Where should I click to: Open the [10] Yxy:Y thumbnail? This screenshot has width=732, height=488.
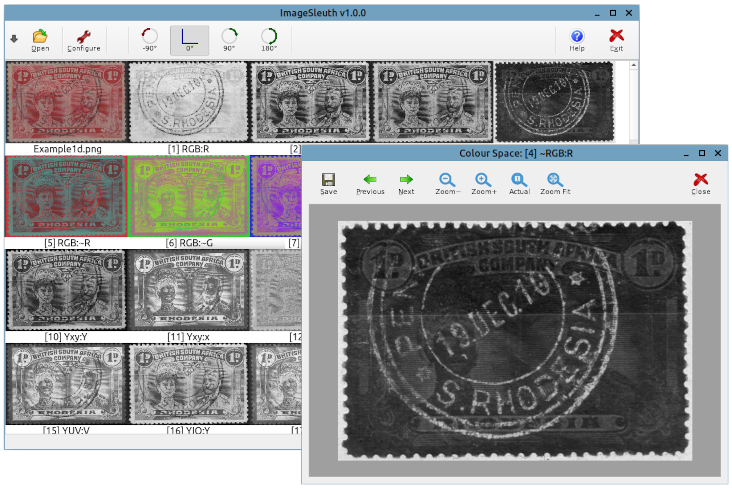click(66, 290)
